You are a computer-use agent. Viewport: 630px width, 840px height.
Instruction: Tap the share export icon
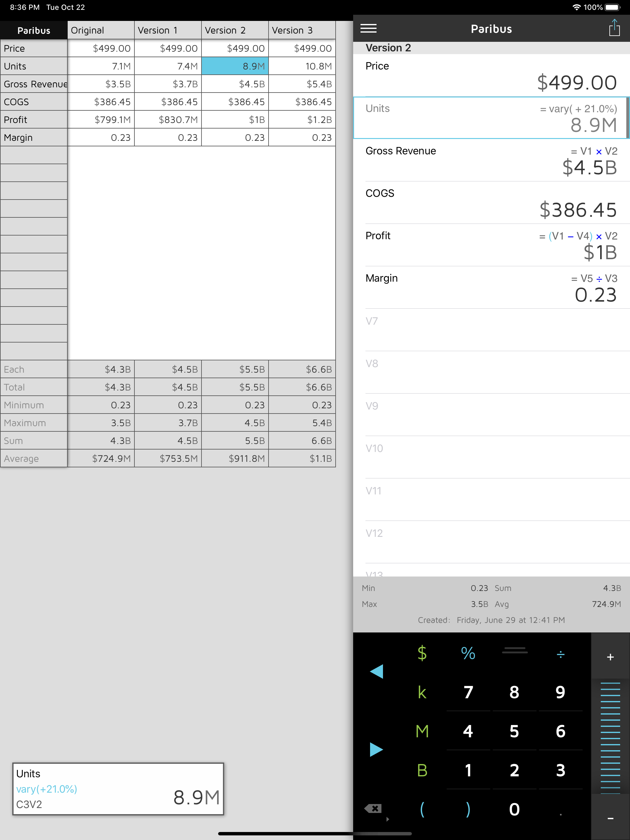point(614,29)
